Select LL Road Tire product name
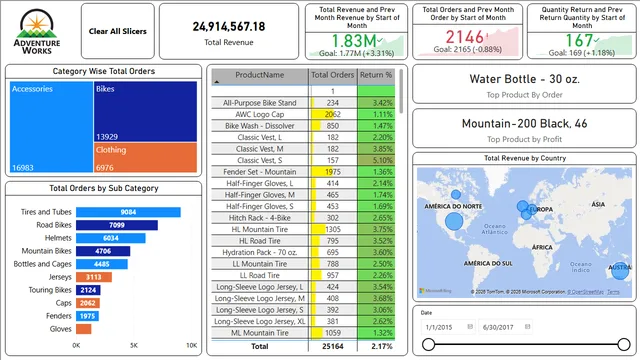Screen dimensions: 640x360 (x=260, y=275)
